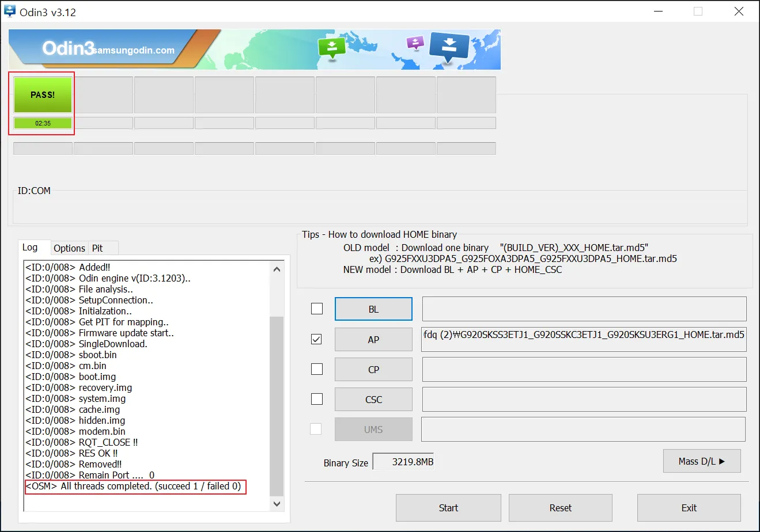Image resolution: width=760 pixels, height=532 pixels.
Task: Click the BL file path field
Action: click(584, 309)
